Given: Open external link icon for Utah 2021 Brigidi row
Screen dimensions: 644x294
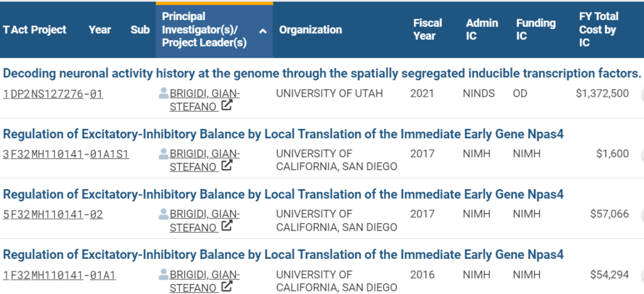Looking at the screenshot, I should 226,106.
